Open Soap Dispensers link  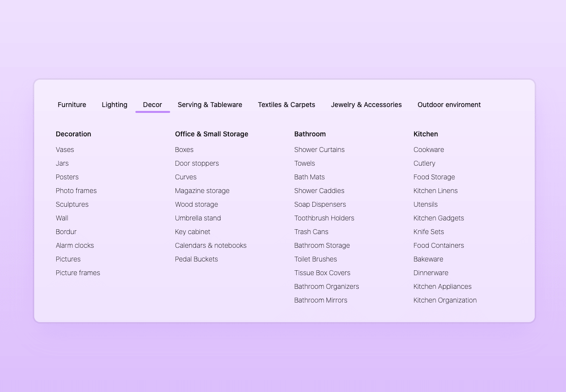(x=320, y=204)
